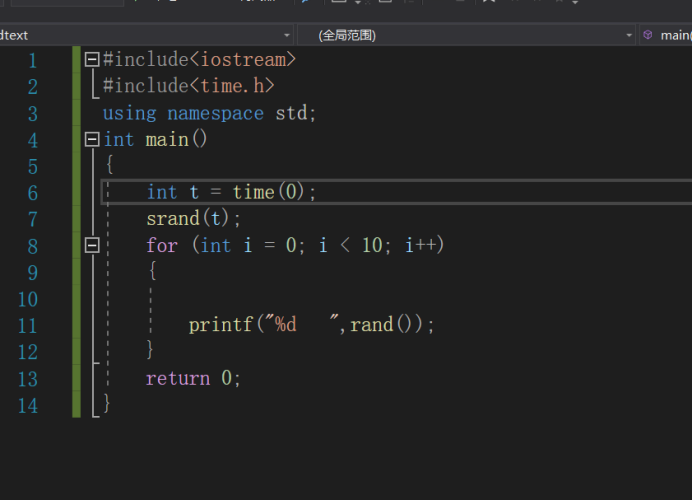Click line number 7
The width and height of the screenshot is (693, 500).
(33, 219)
